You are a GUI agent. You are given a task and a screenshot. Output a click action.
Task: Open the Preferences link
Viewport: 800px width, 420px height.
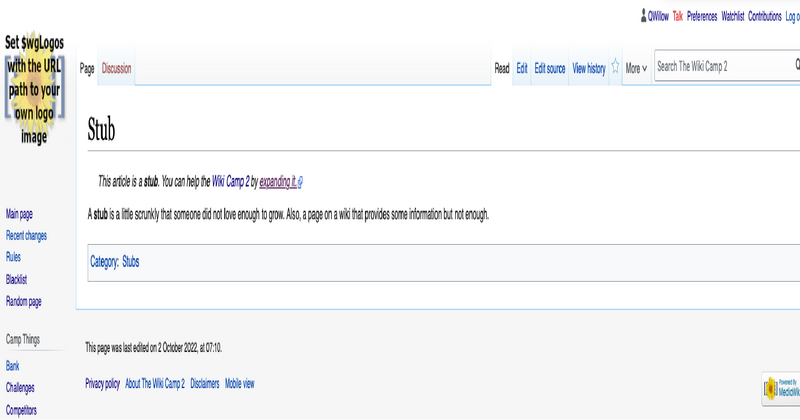(702, 17)
